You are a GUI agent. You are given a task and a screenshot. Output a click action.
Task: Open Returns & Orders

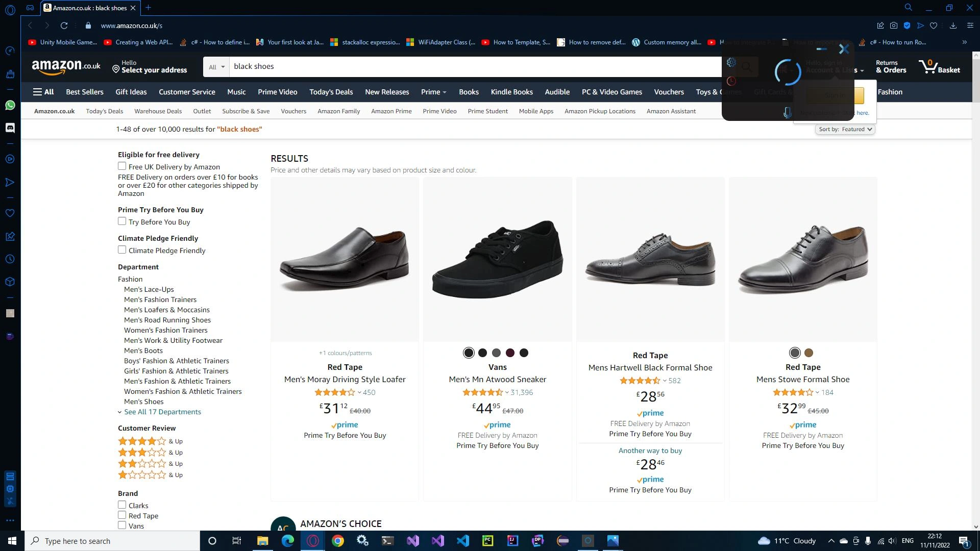pos(891,67)
